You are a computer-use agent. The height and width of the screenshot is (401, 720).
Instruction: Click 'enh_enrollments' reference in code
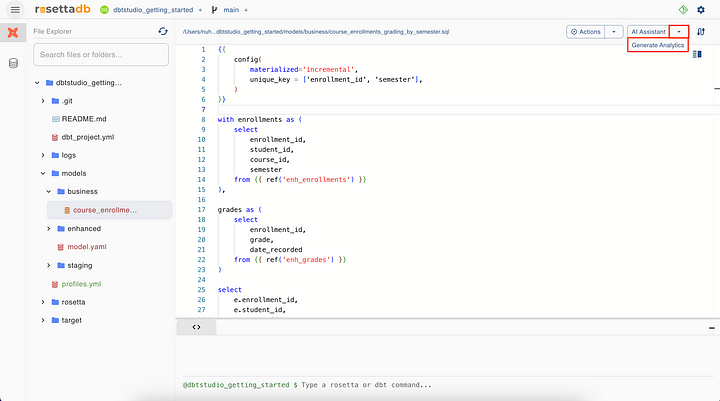click(x=316, y=180)
